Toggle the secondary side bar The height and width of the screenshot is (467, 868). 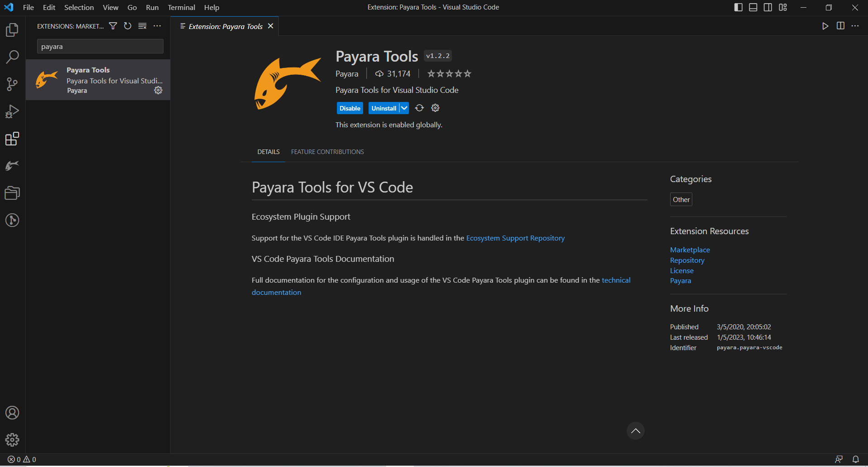pyautogui.click(x=768, y=7)
